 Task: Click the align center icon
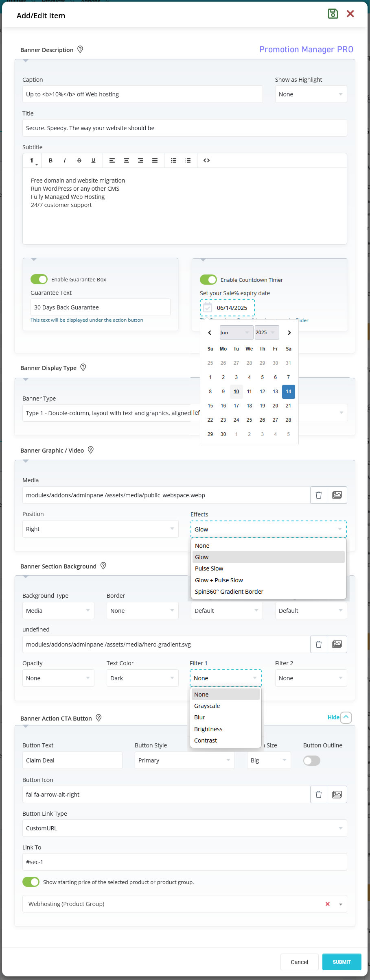coord(126,161)
